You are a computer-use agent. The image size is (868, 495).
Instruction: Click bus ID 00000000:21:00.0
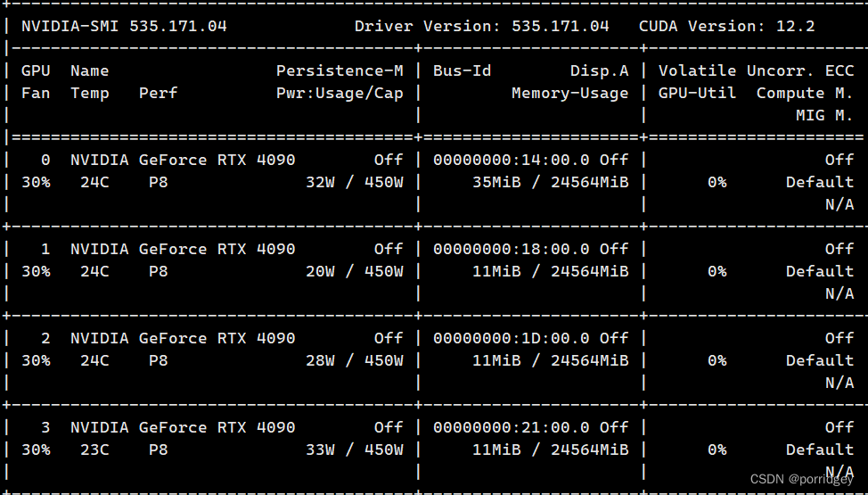pyautogui.click(x=511, y=428)
